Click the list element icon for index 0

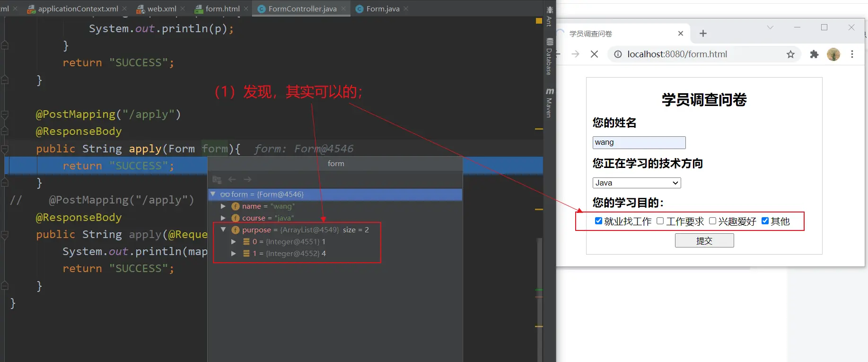pyautogui.click(x=246, y=242)
